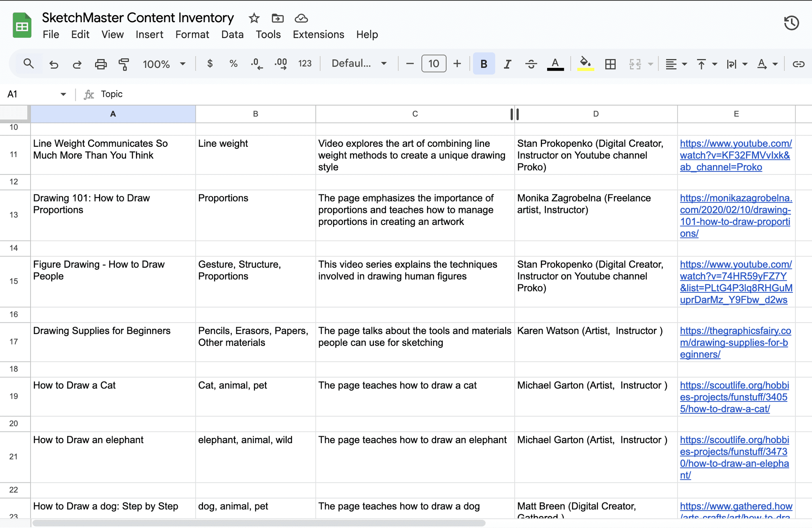This screenshot has height=528, width=812.
Task: Open the yellow fill color picker
Action: (585, 64)
